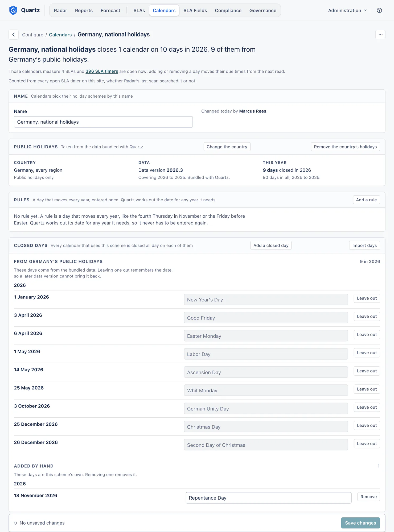
Task: Leave out Whit Monday
Action: click(x=367, y=389)
